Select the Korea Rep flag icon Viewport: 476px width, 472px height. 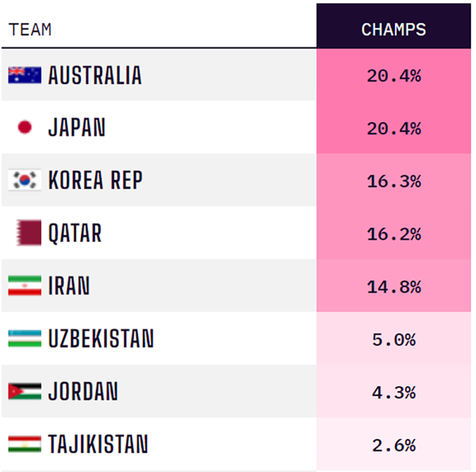pyautogui.click(x=24, y=180)
